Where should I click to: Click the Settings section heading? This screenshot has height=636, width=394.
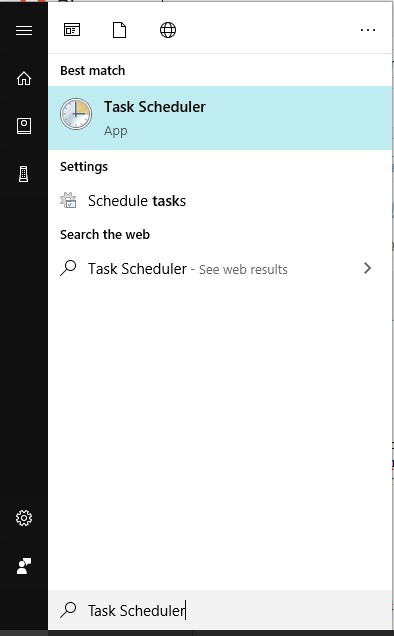84,167
